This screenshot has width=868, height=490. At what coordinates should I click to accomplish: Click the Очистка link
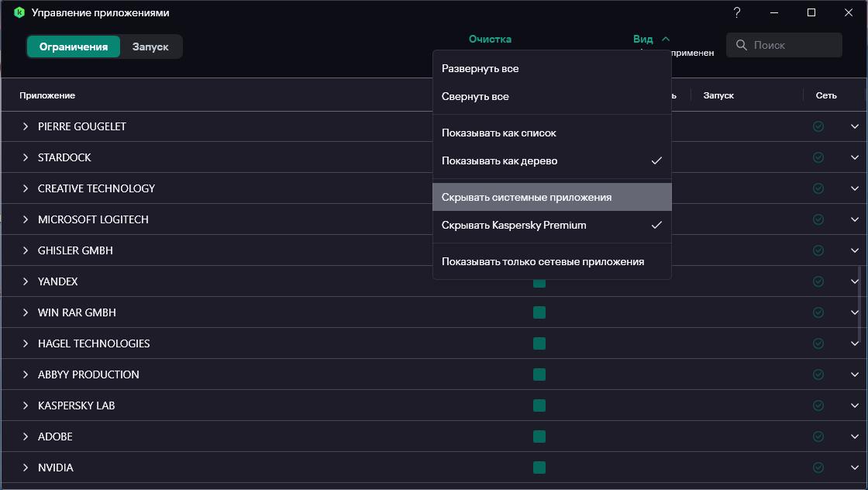[490, 39]
